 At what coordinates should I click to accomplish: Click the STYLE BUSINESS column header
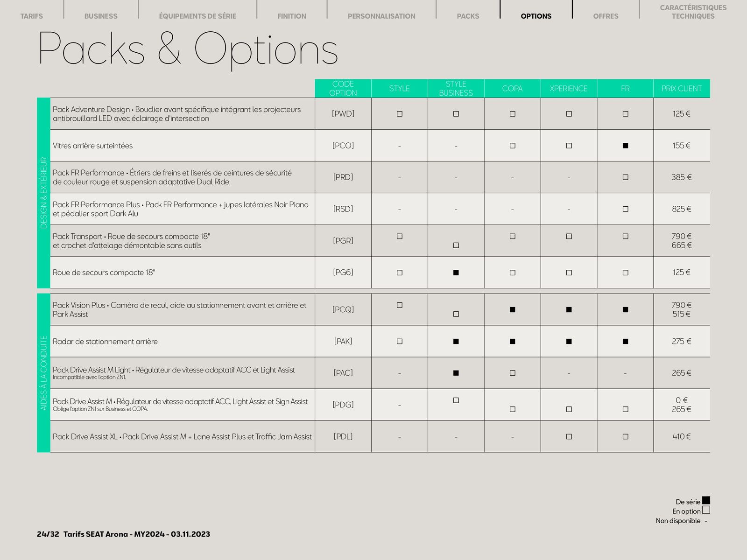pos(456,88)
